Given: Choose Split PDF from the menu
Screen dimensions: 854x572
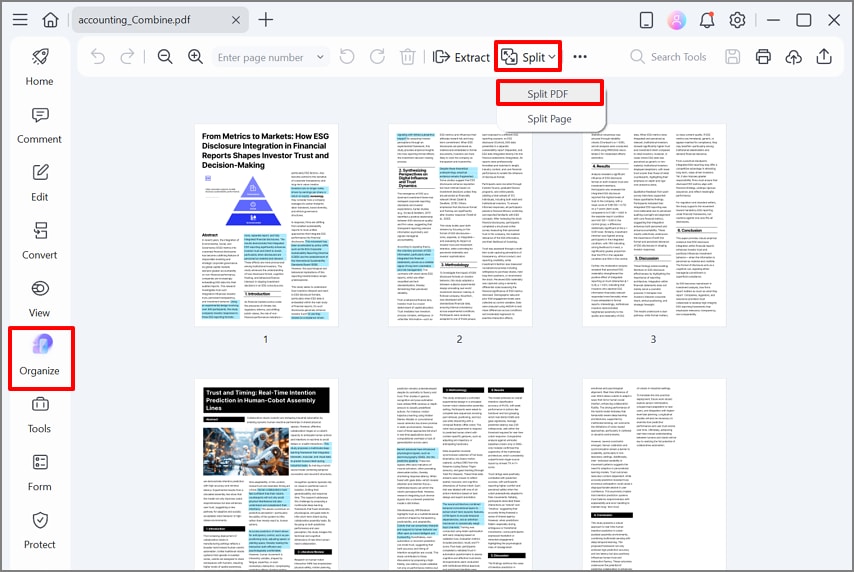Looking at the screenshot, I should click(x=550, y=94).
